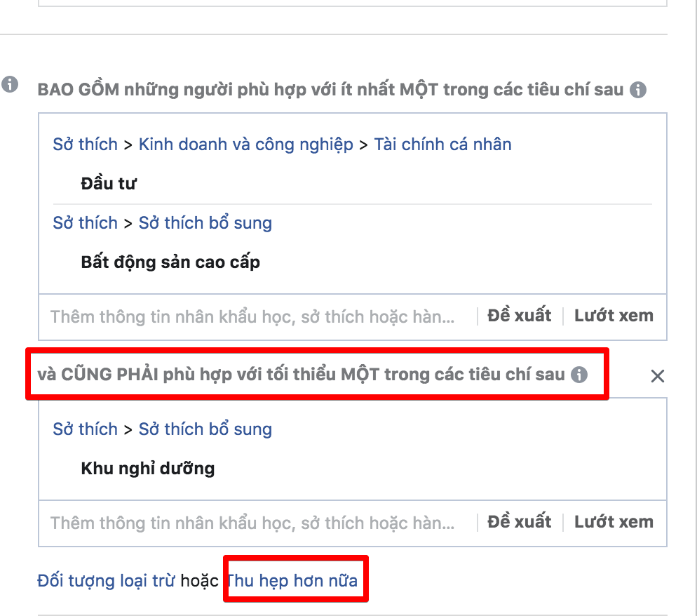
Task: Select the Đầu tư interest item
Action: click(x=109, y=183)
